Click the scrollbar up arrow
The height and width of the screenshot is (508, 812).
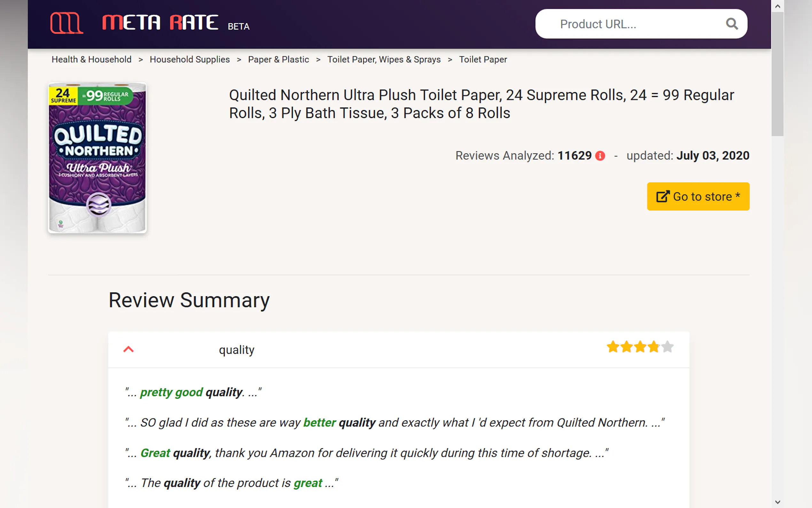pos(777,6)
